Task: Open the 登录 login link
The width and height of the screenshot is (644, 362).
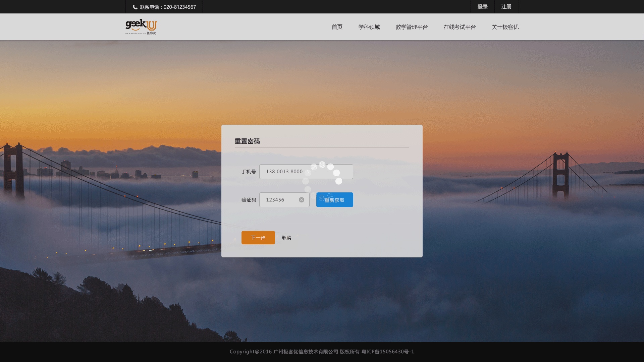Action: coord(482,7)
